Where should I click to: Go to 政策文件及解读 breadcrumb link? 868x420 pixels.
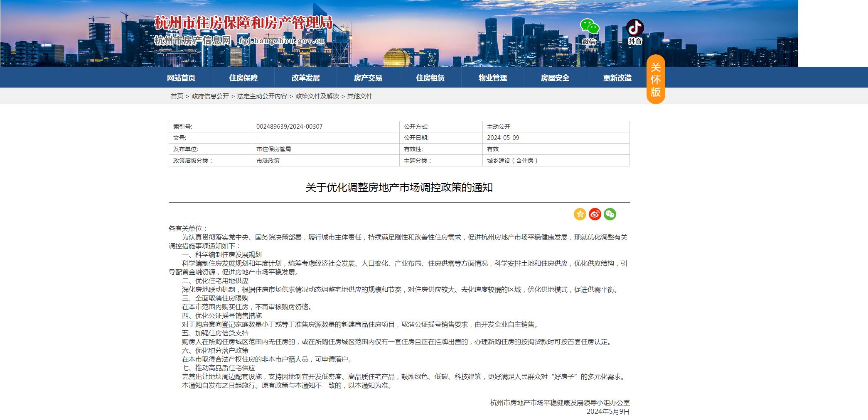click(317, 96)
